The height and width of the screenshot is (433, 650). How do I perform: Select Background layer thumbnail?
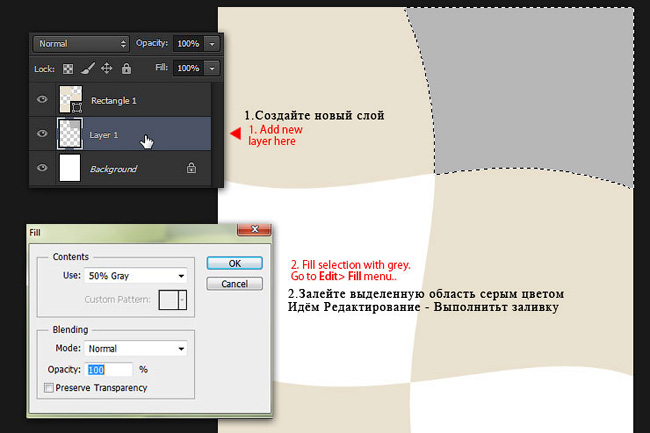tap(70, 168)
